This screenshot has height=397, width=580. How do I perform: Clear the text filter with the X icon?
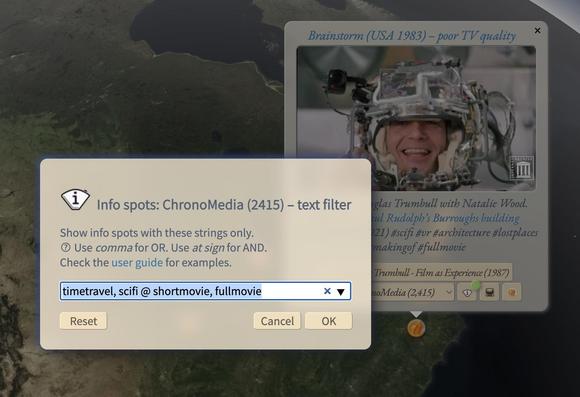(x=327, y=291)
